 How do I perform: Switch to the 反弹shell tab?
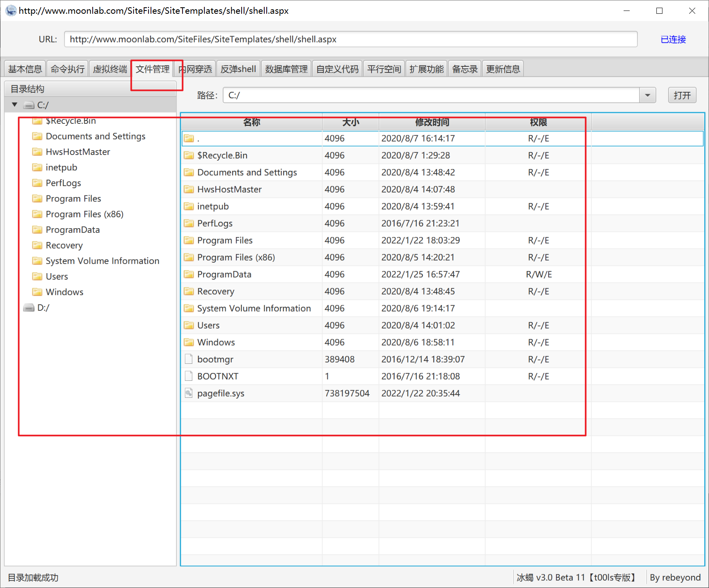click(x=238, y=69)
